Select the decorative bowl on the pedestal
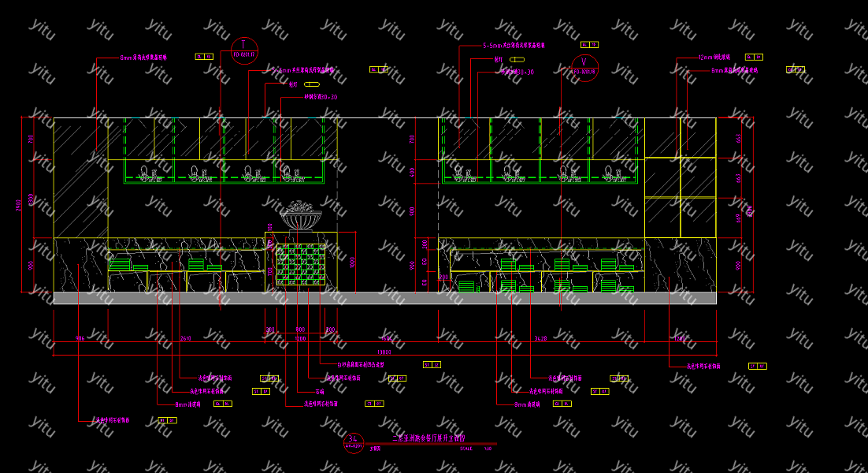868x473 pixels. point(301,214)
